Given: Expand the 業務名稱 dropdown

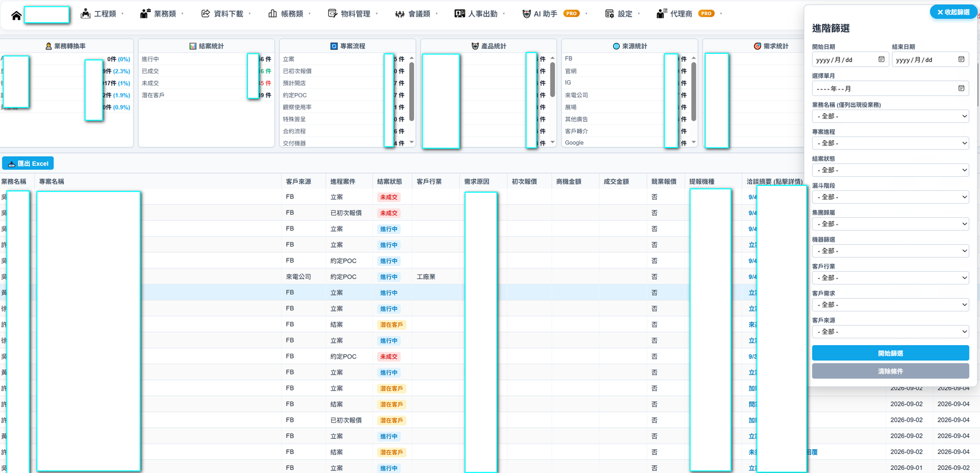Looking at the screenshot, I should 891,116.
